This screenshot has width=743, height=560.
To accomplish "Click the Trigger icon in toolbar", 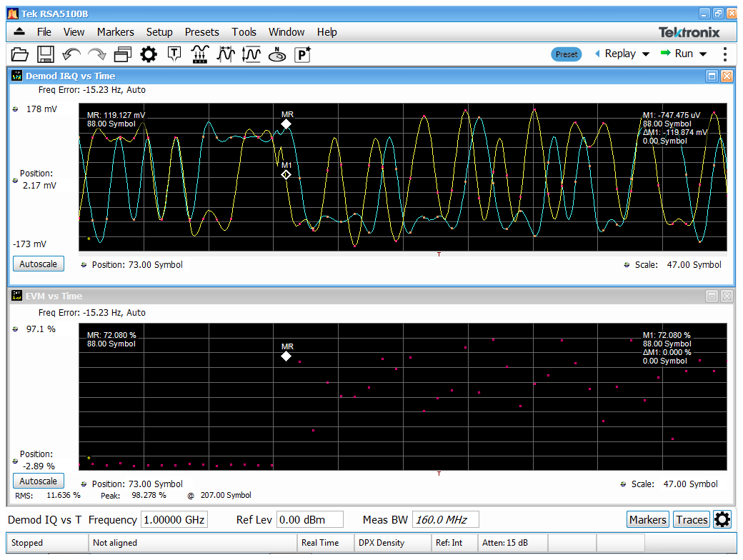I will click(174, 54).
